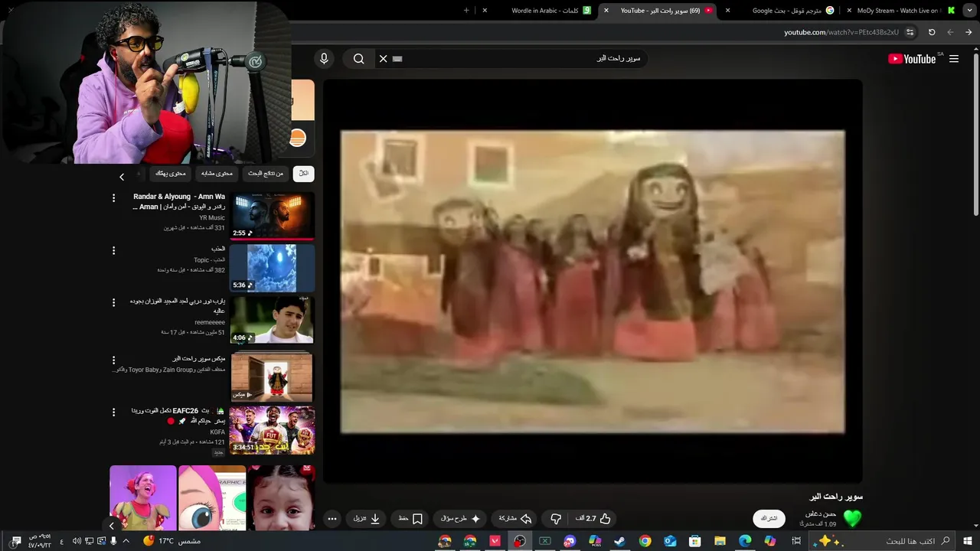Screen dimensions: 980x551
Task: Click the magnifier search button
Action: coord(358,59)
